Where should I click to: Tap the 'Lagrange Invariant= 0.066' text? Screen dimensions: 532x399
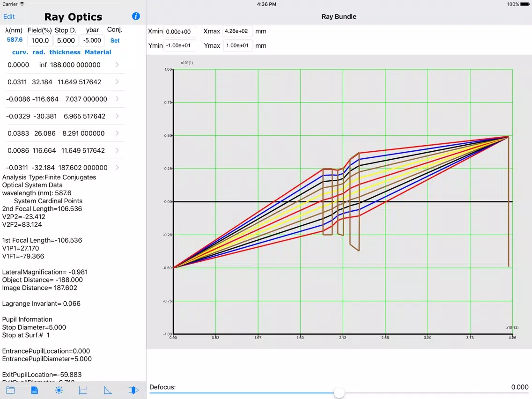(x=41, y=303)
